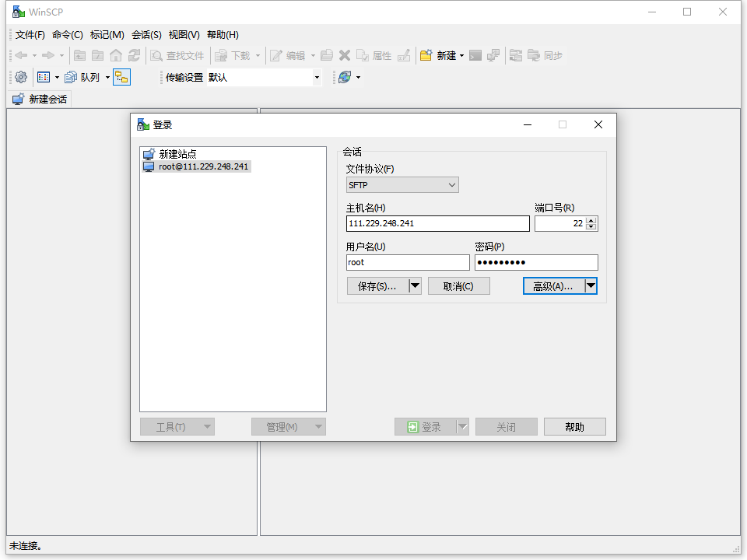This screenshot has width=747, height=560.
Task: Click the 管理(M) manage button
Action: click(289, 427)
